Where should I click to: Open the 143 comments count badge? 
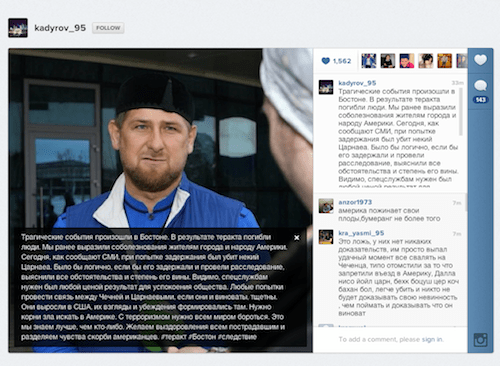pos(480,100)
